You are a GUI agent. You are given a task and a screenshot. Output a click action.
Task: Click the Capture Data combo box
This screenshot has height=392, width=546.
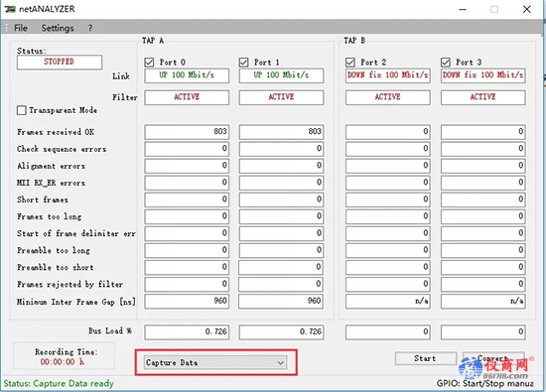point(215,363)
